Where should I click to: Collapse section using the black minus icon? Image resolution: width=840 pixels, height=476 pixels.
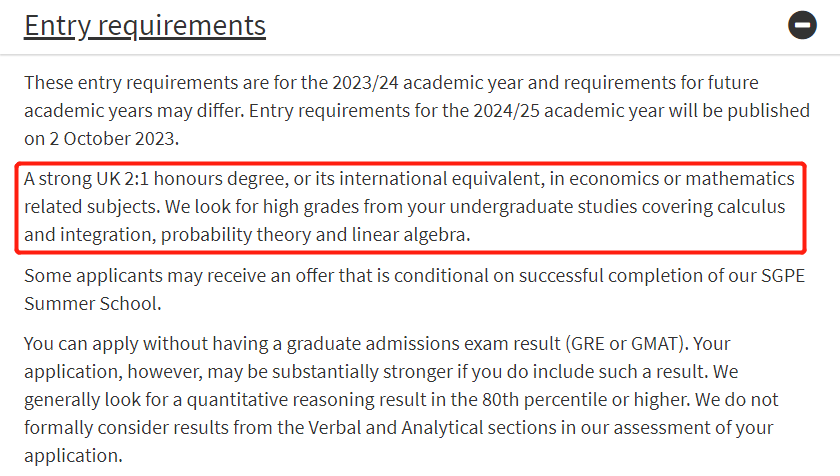(802, 25)
